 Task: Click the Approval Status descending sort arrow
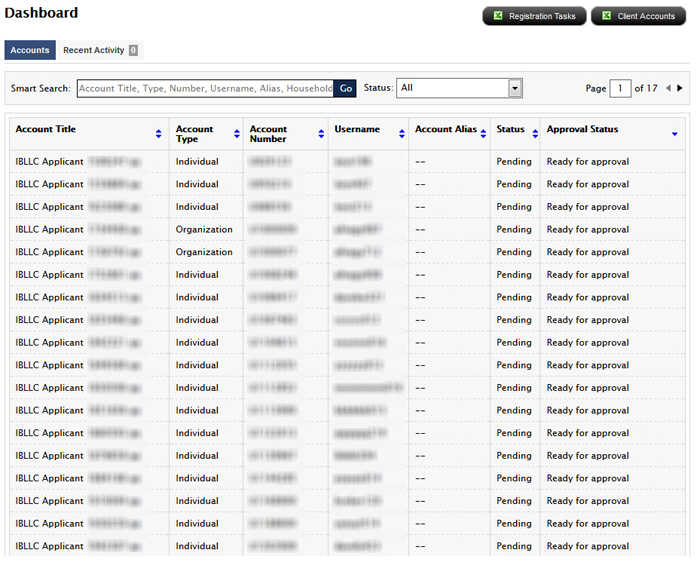click(x=675, y=134)
